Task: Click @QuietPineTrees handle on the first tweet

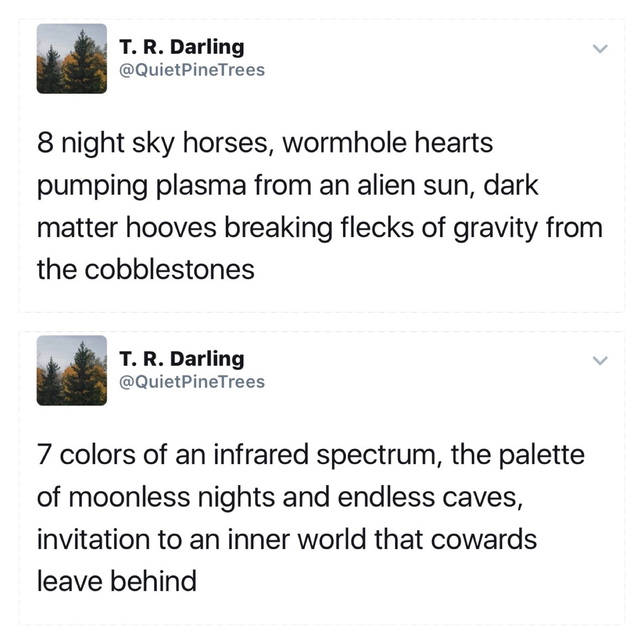Action: point(191,70)
